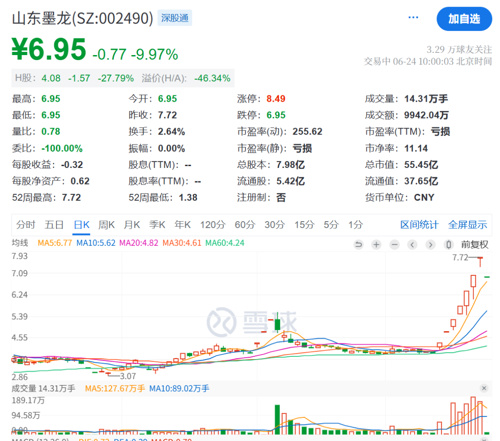
Task: Click the 3.29 万球友关注 follower count
Action: (459, 50)
